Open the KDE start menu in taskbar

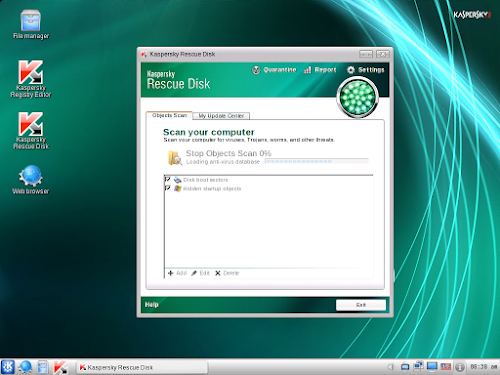8,367
